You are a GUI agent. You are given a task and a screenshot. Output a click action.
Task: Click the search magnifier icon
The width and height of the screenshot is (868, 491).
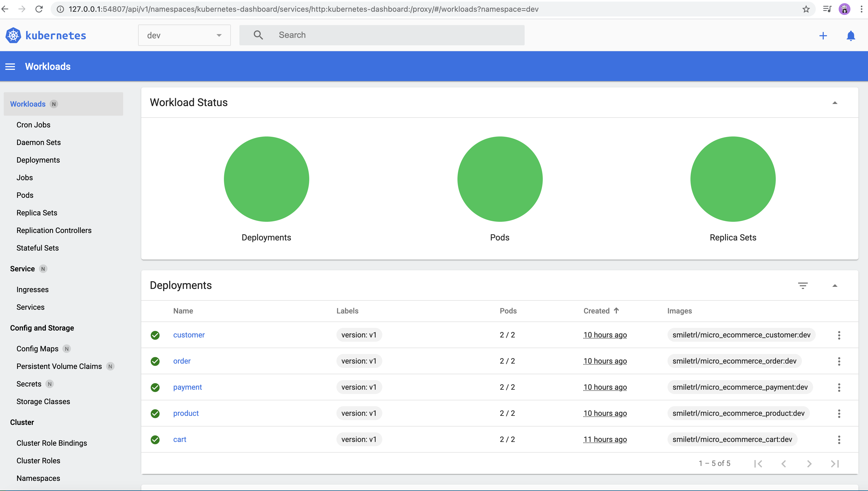[258, 35]
